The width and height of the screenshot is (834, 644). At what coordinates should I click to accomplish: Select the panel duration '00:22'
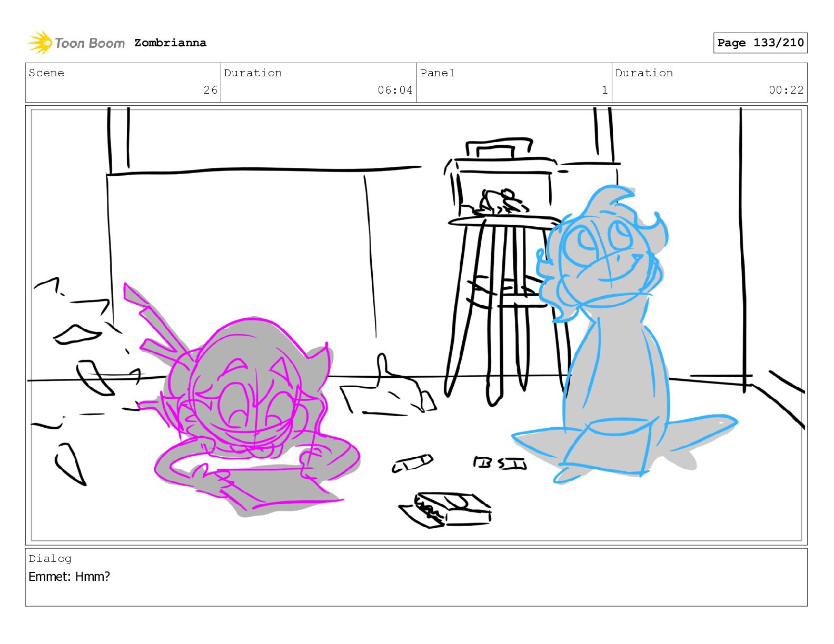(x=786, y=90)
